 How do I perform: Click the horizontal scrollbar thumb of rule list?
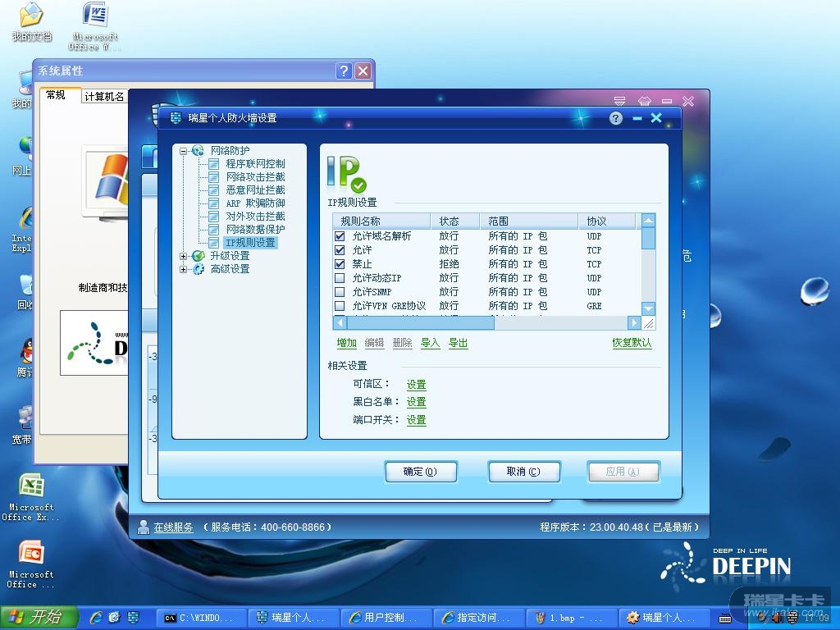tap(420, 322)
